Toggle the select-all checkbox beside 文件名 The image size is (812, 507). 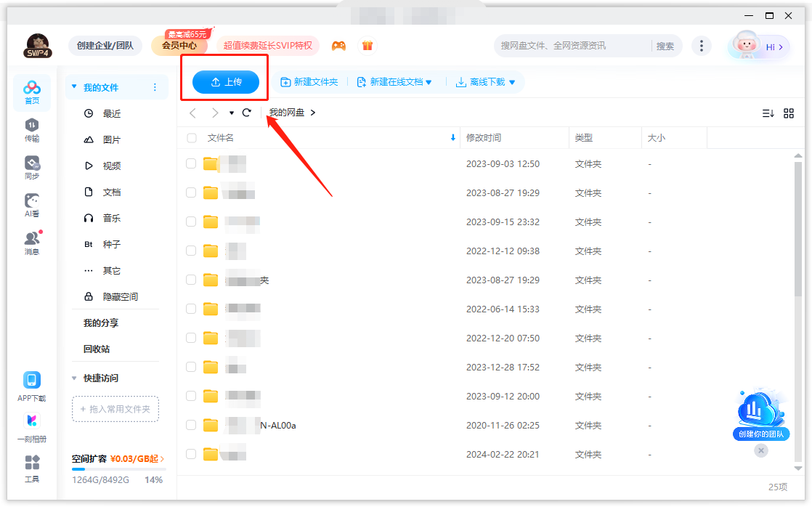(192, 138)
